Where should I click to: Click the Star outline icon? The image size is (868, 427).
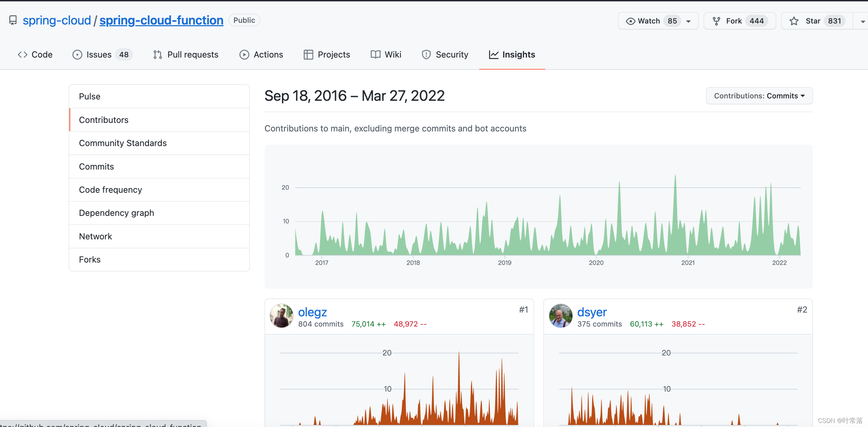coord(794,21)
